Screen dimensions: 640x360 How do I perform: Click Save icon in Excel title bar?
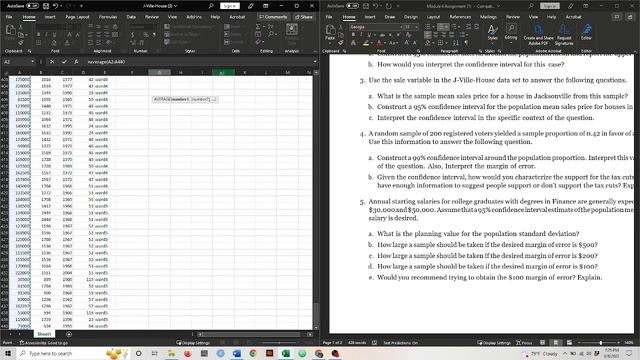click(46, 6)
